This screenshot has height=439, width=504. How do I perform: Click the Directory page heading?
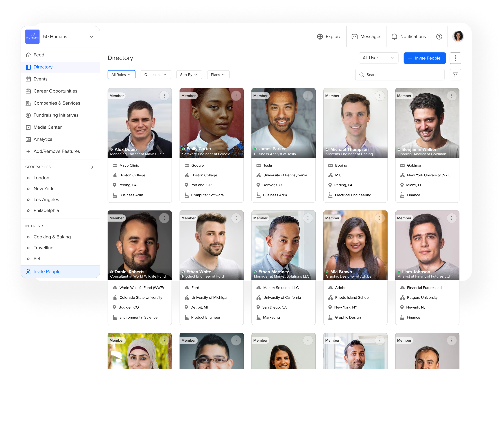[x=120, y=58]
